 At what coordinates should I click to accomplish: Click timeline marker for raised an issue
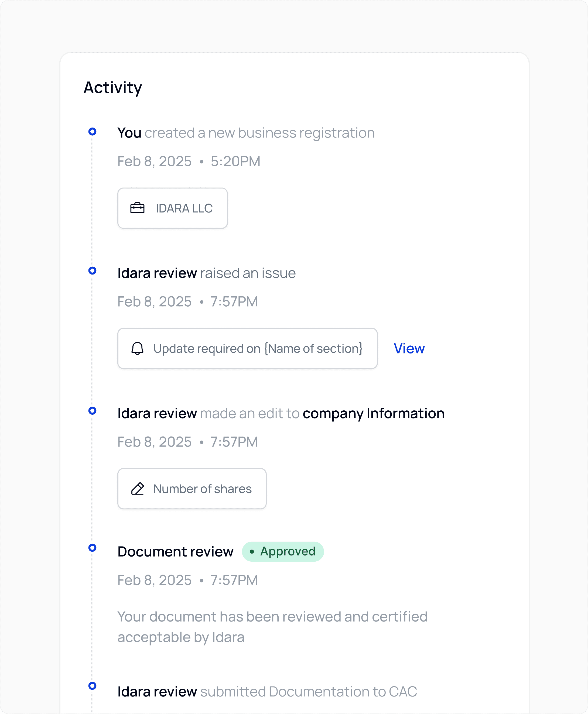pyautogui.click(x=92, y=270)
